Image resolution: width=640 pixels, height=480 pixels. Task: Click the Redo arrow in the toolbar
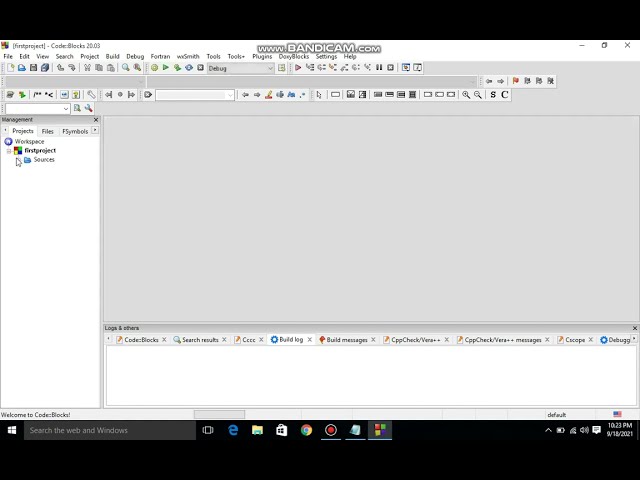(x=71, y=68)
